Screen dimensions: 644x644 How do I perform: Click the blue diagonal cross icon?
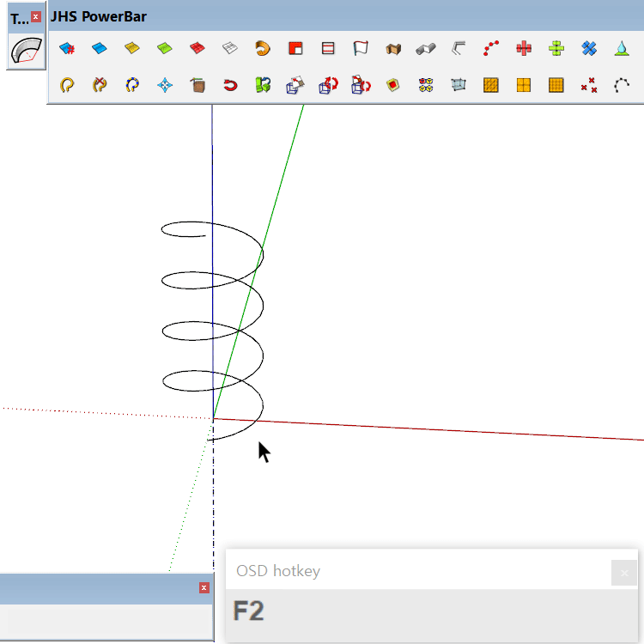pyautogui.click(x=589, y=48)
